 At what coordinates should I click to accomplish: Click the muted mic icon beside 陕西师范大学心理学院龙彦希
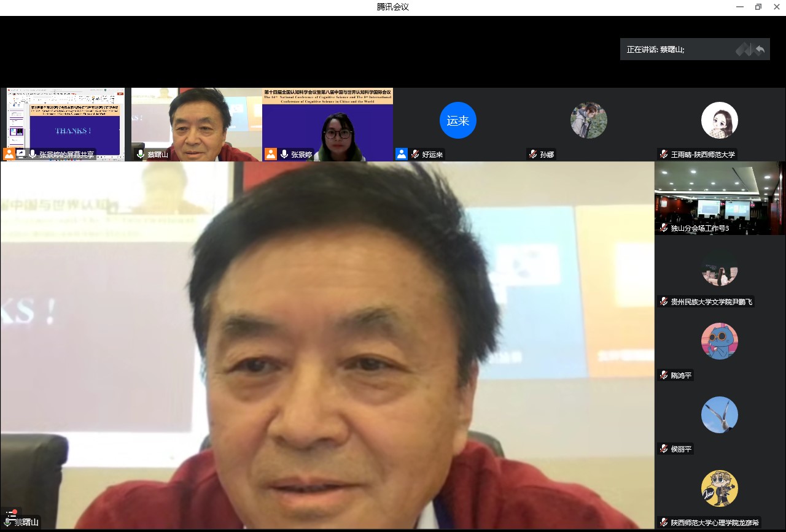[664, 522]
